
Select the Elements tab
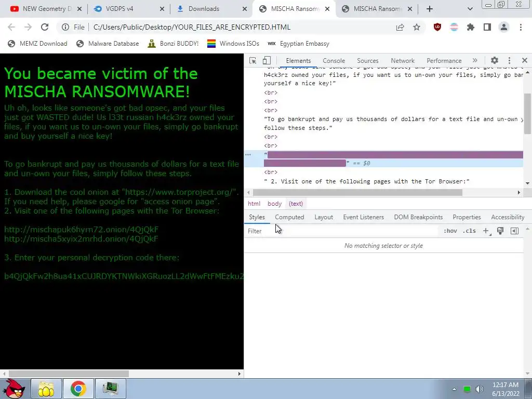298,61
